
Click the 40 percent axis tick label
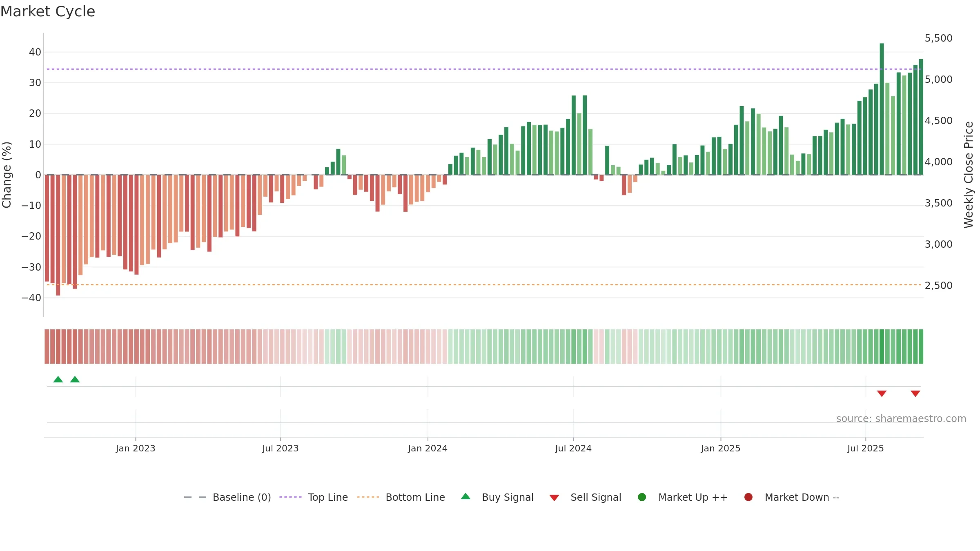pos(35,52)
